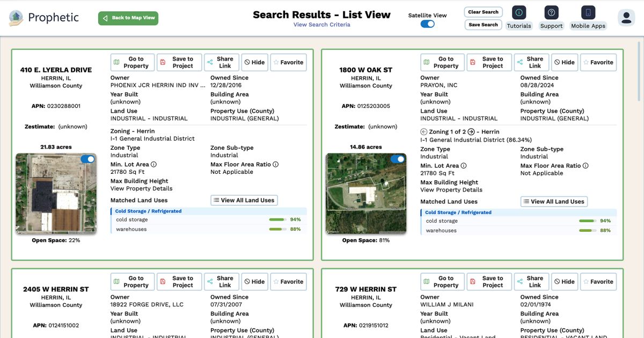
Task: Favorite the 410 E. Lyerla Drive property
Action: pos(289,62)
